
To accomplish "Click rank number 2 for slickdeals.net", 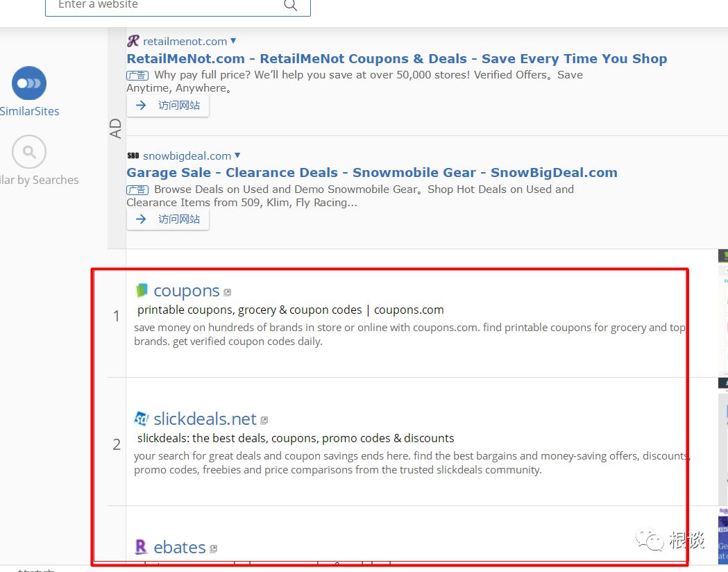I will 117,444.
